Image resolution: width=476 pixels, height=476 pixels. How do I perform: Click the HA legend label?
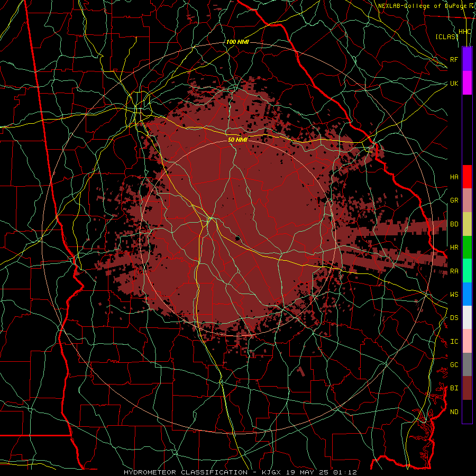tap(454, 177)
